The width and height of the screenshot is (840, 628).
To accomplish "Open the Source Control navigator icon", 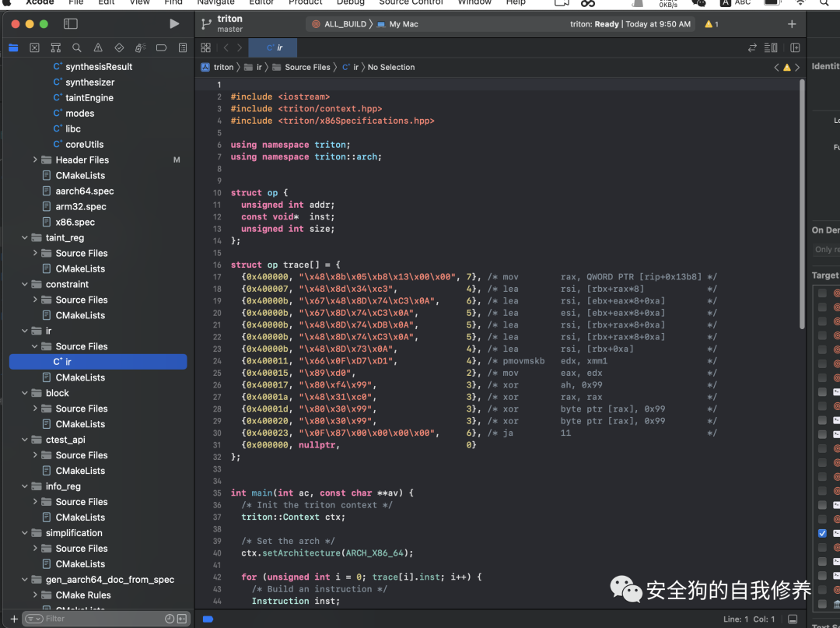I will (34, 48).
